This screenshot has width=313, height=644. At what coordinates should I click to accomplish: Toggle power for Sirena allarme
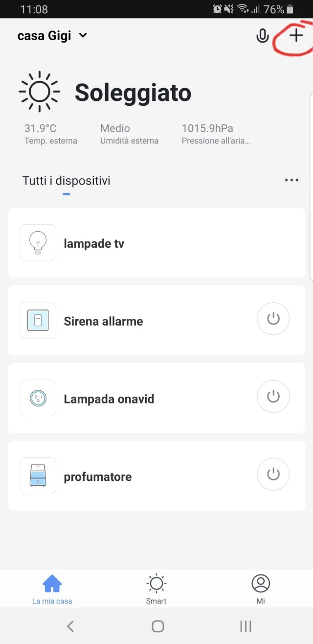(273, 319)
